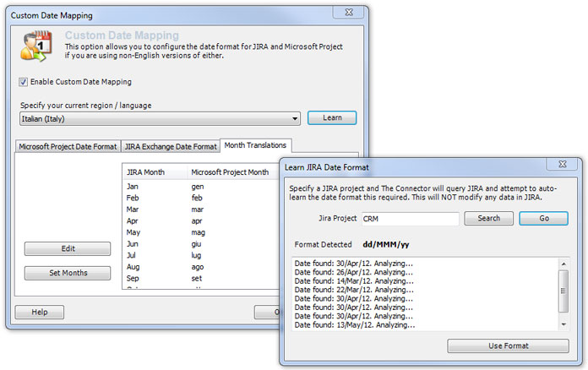Screen dimensions: 588x370
Task: Click the Learn button
Action: point(332,117)
